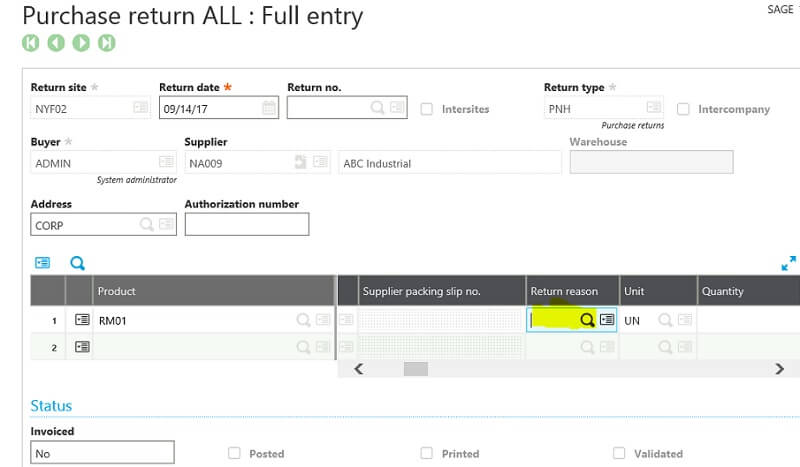Go to the first record navigation icon
800x467 pixels.
pos(31,43)
